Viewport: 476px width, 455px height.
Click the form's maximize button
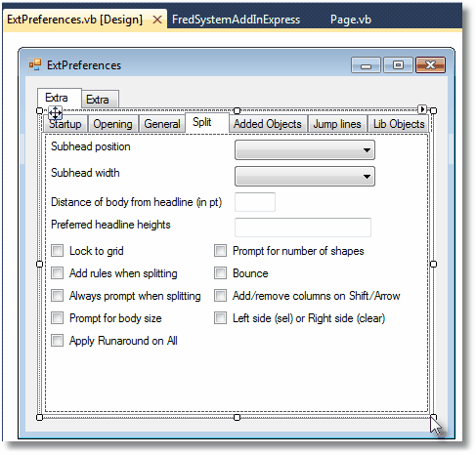click(398, 65)
